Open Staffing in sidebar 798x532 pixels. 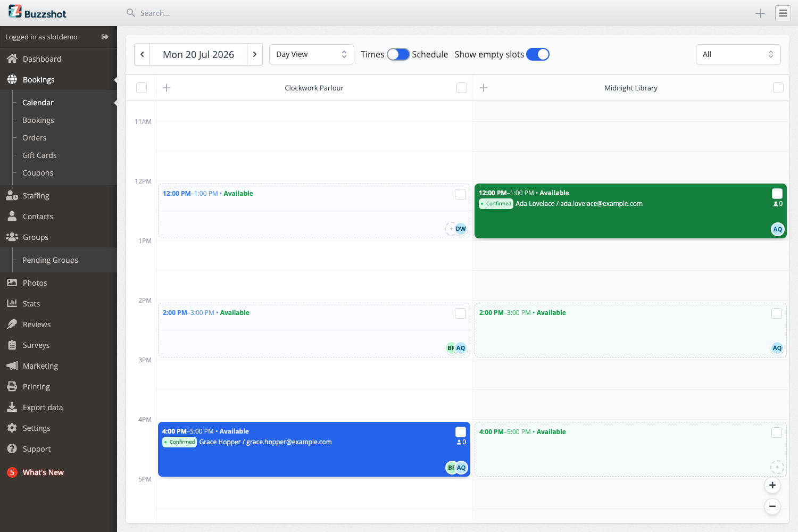[x=59, y=196]
